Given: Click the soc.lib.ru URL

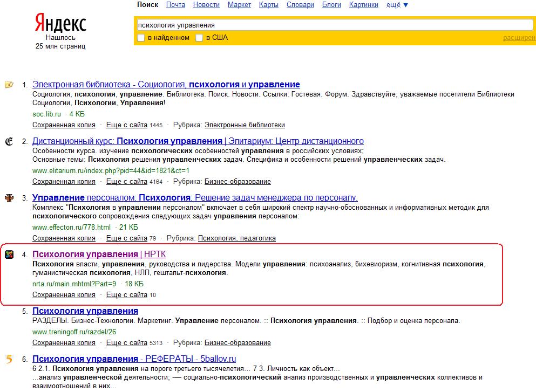Looking at the screenshot, I should [47, 114].
